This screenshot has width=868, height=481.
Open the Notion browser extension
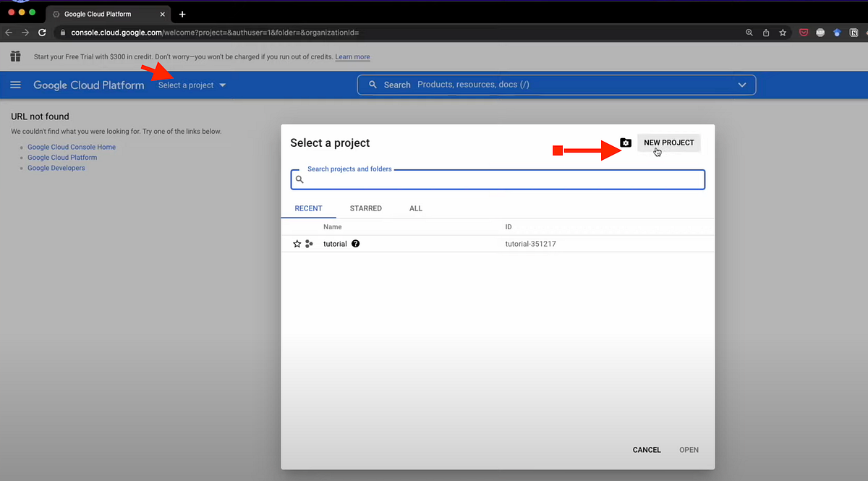point(854,33)
